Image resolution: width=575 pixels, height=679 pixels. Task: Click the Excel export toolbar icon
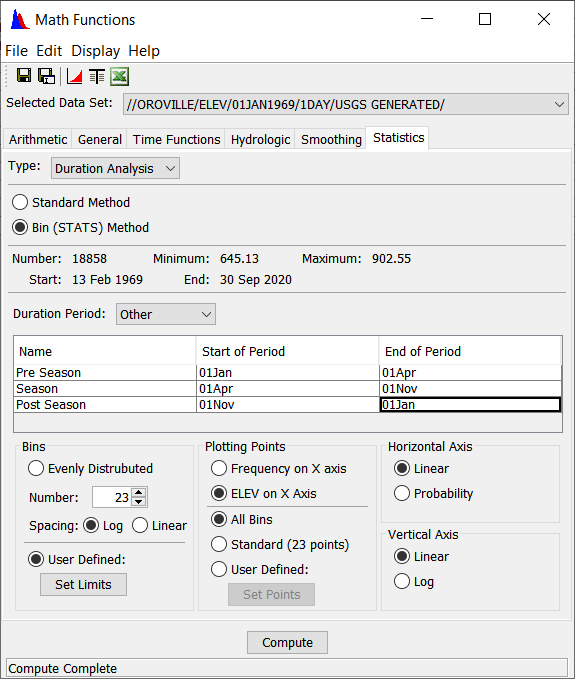coord(120,77)
